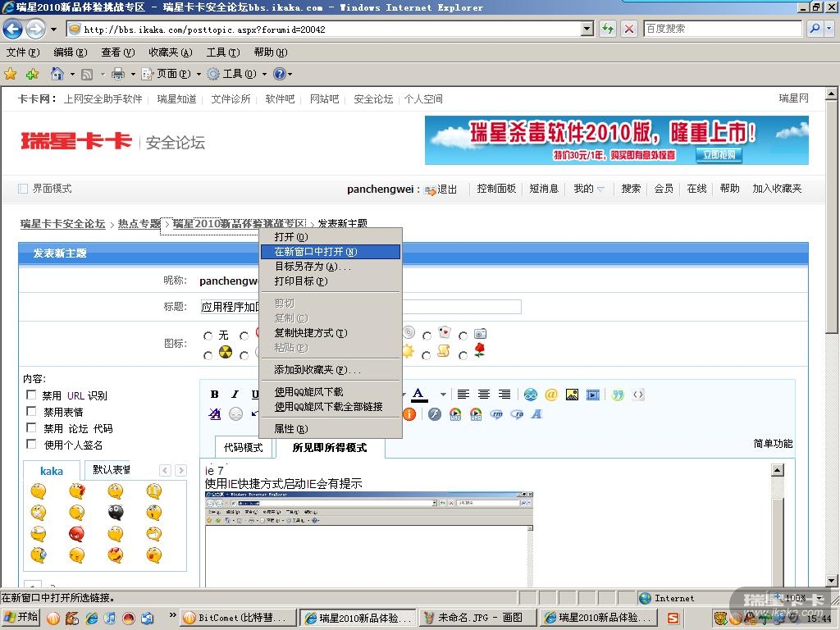Click the Home page icon
The width and height of the screenshot is (840, 630).
57,74
